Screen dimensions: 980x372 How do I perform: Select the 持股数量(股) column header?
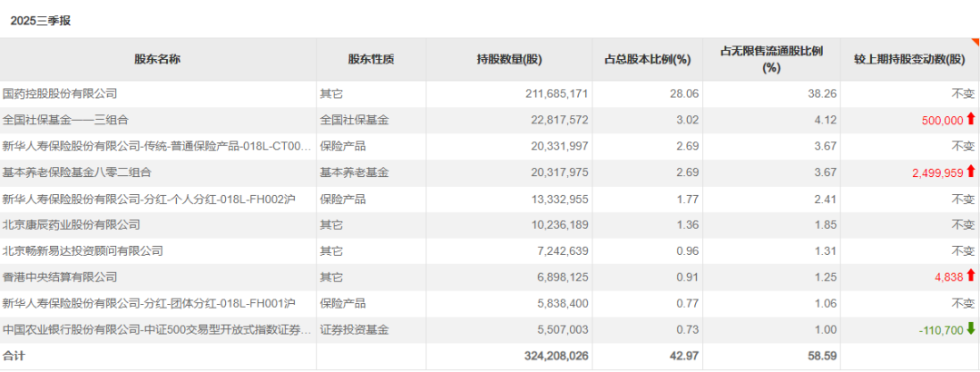pyautogui.click(x=509, y=59)
